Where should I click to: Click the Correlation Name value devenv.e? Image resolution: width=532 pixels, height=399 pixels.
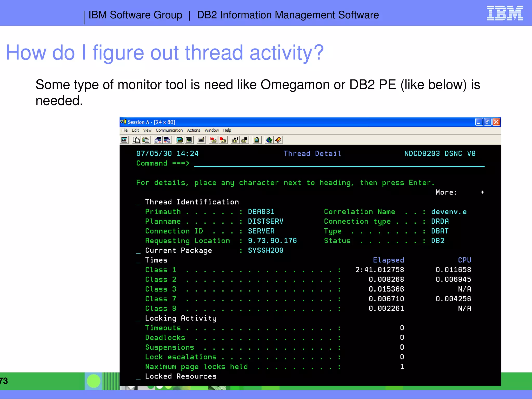[449, 212]
